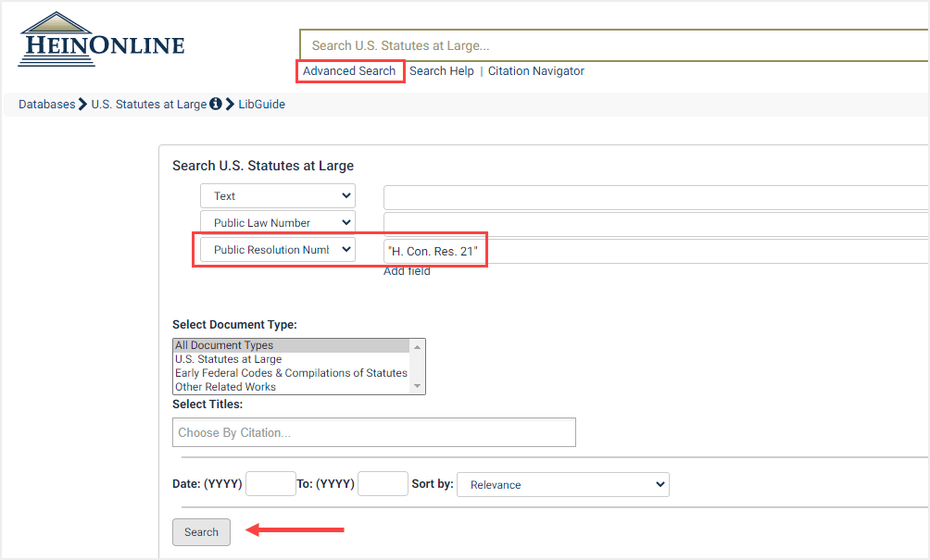Focus the Search U.S. Statutes at Large box
The image size is (930, 560).
pyautogui.click(x=614, y=45)
